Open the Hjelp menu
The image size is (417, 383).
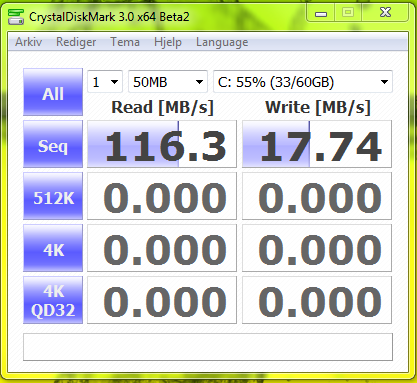168,42
